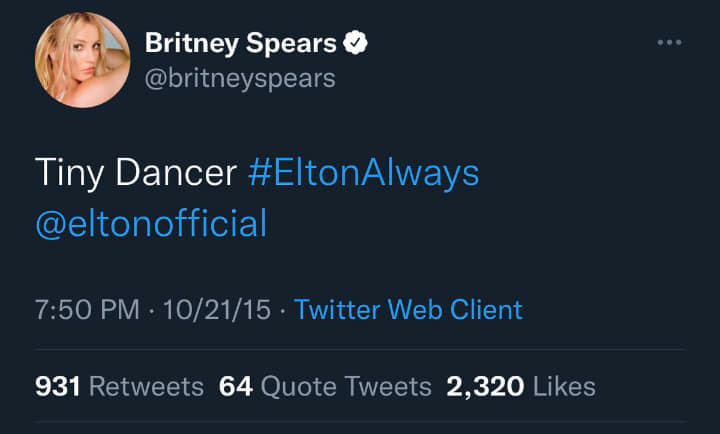Image resolution: width=720 pixels, height=434 pixels.
Task: Visit the @eltonofficial mention
Action: tap(151, 223)
